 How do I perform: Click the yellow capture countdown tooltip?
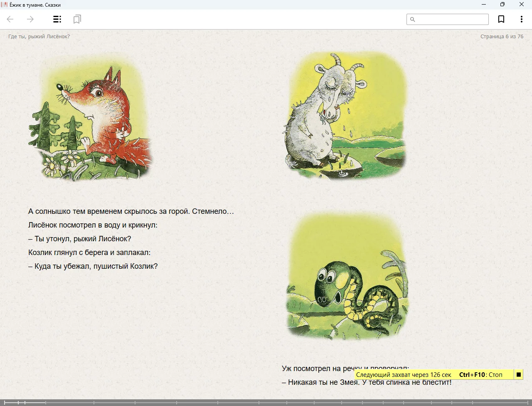(432, 375)
